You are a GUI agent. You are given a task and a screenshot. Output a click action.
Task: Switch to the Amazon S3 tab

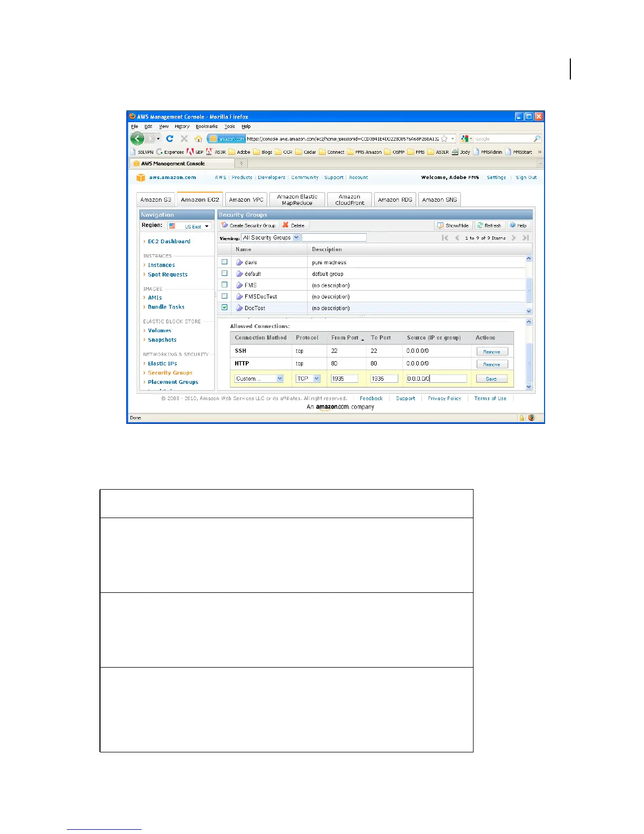(x=156, y=200)
